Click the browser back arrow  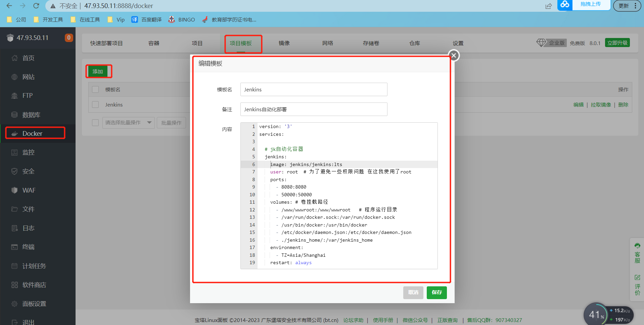click(x=9, y=6)
